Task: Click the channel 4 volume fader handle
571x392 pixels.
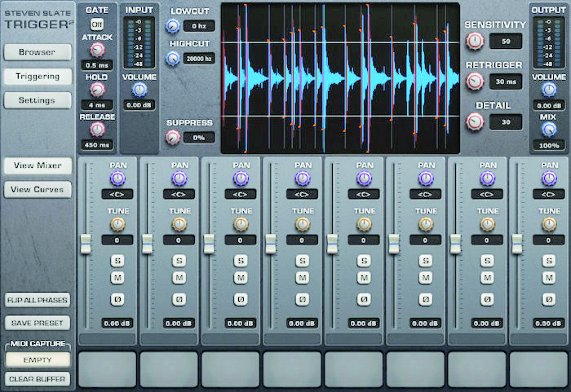Action: [x=270, y=244]
